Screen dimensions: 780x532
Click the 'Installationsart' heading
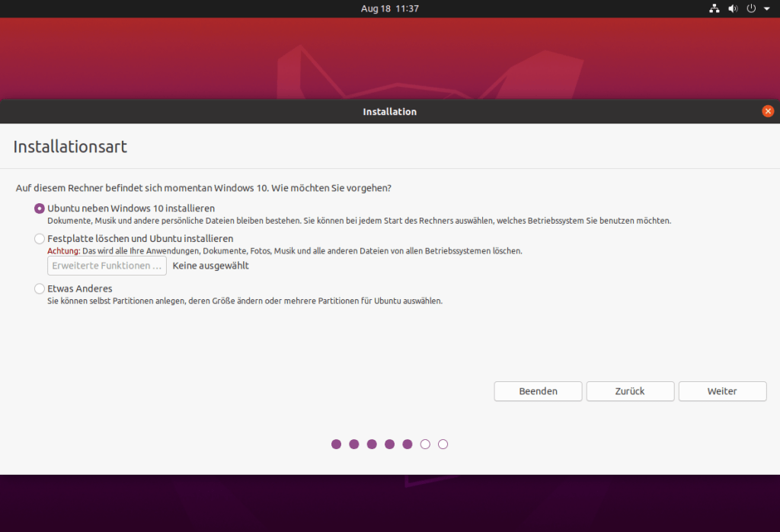70,147
